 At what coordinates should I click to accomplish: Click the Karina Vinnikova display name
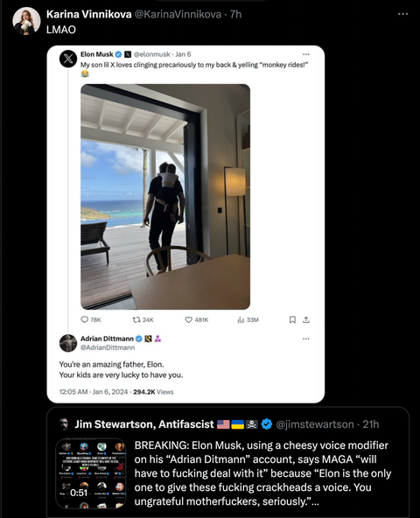coord(89,14)
